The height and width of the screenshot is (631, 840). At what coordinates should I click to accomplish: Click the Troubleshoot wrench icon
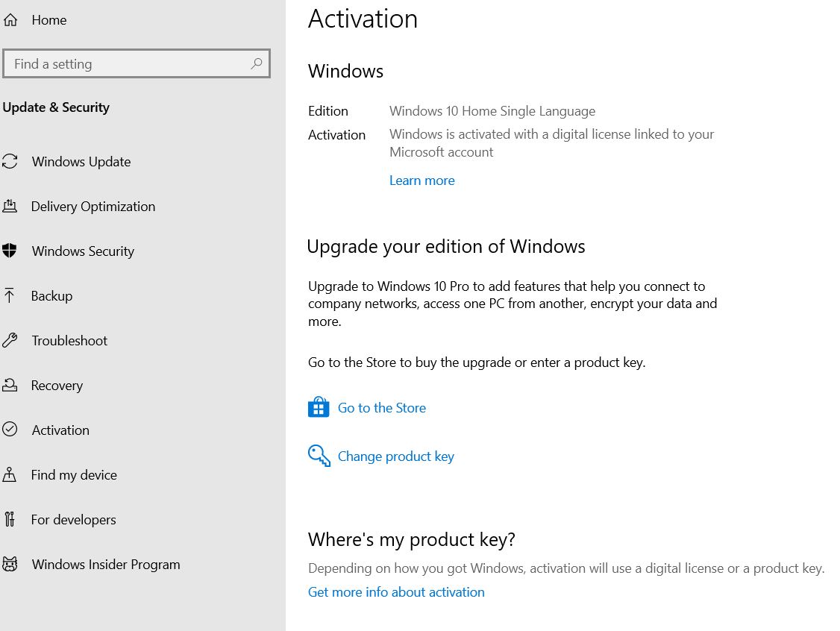tap(10, 340)
